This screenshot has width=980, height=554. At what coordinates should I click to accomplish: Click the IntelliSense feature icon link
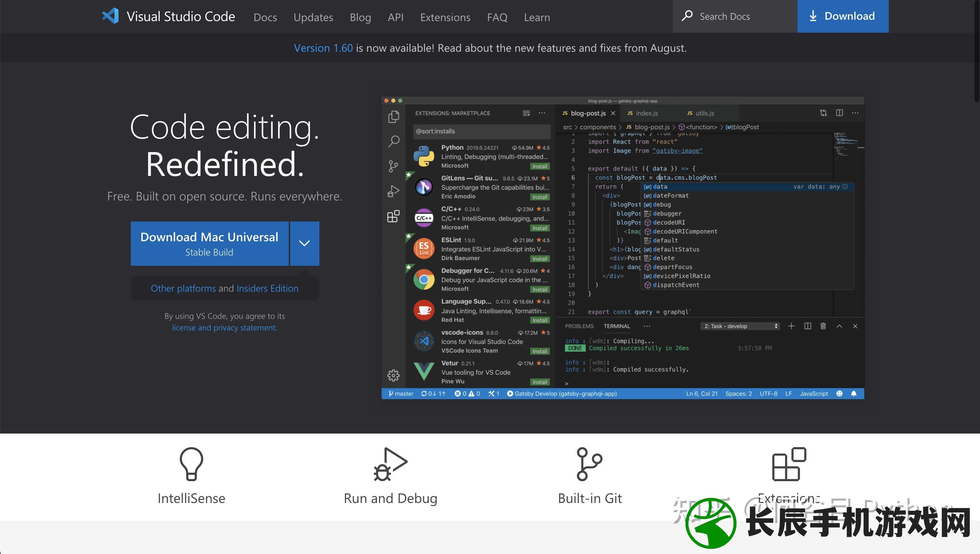coord(190,463)
